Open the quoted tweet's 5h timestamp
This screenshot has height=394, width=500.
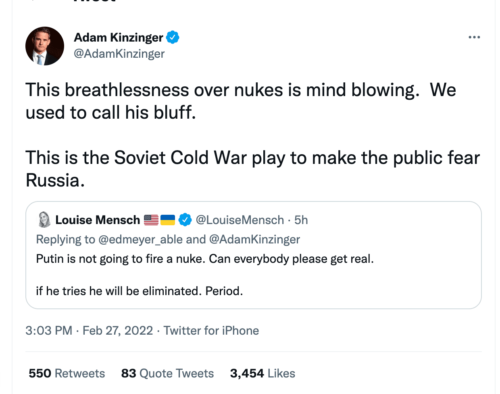[x=301, y=220]
